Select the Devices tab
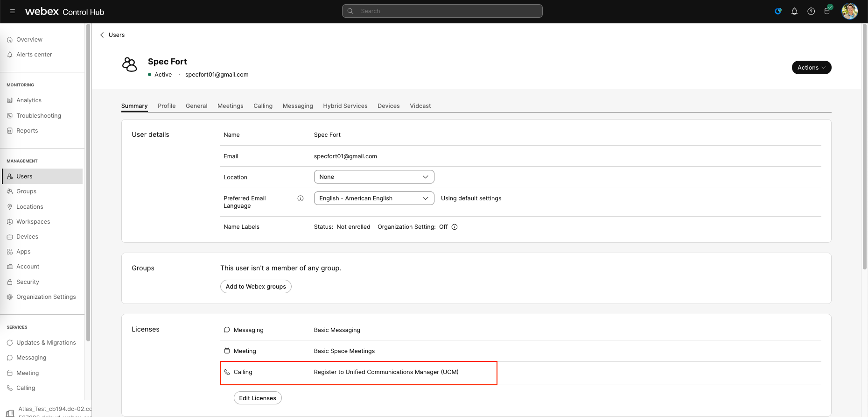868x417 pixels. point(388,106)
